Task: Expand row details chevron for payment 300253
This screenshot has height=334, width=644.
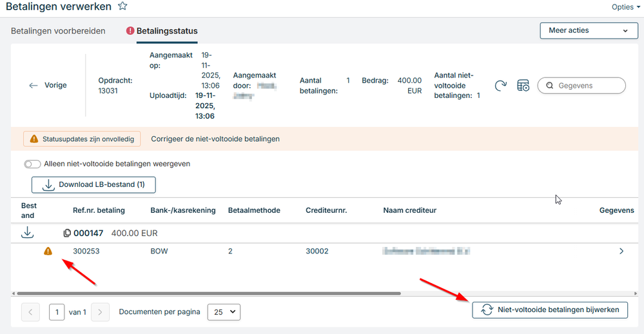Action: tap(621, 251)
